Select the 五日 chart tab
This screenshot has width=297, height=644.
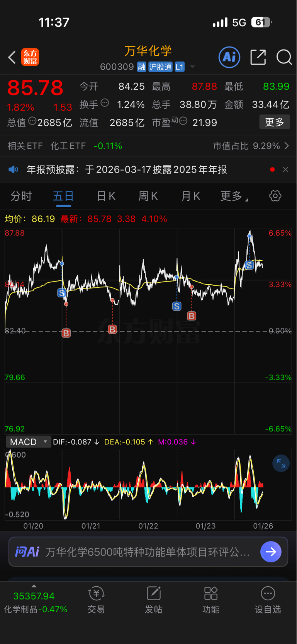[63, 196]
